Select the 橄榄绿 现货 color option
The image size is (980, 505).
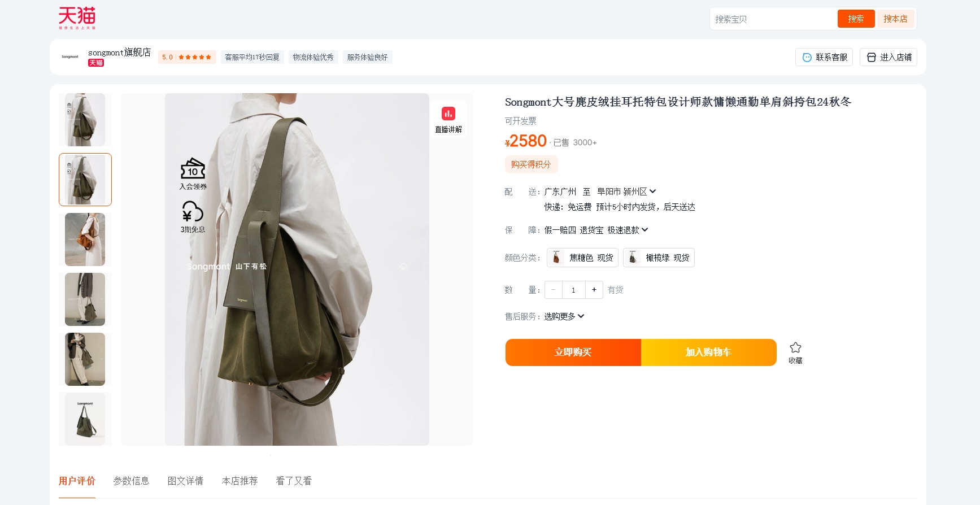659,258
